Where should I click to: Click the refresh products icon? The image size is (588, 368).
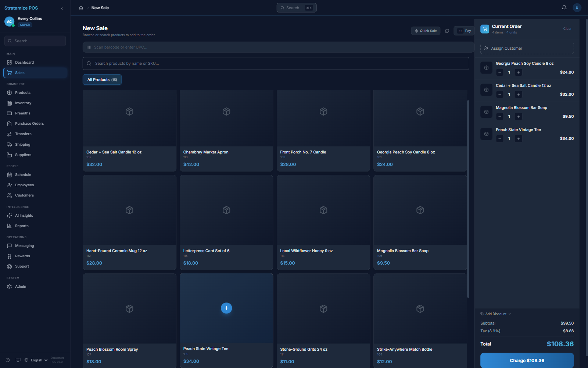tap(447, 31)
